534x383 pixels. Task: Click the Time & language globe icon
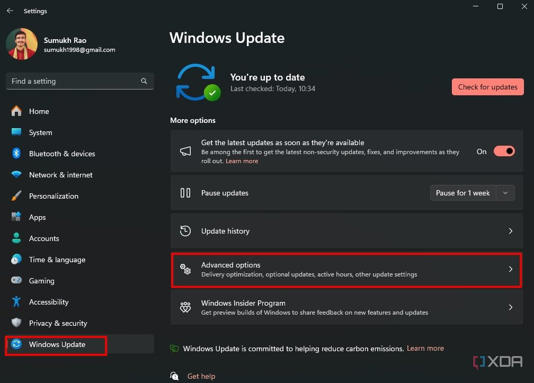point(16,259)
